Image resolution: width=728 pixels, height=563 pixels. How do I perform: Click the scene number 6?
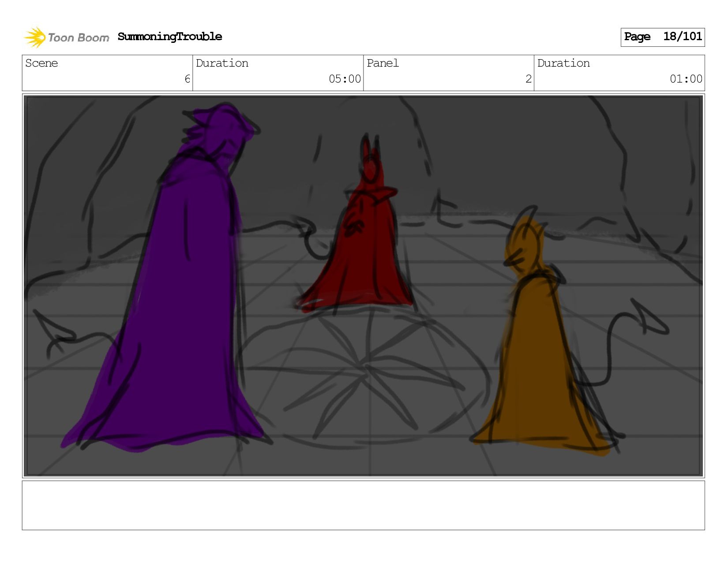point(187,79)
